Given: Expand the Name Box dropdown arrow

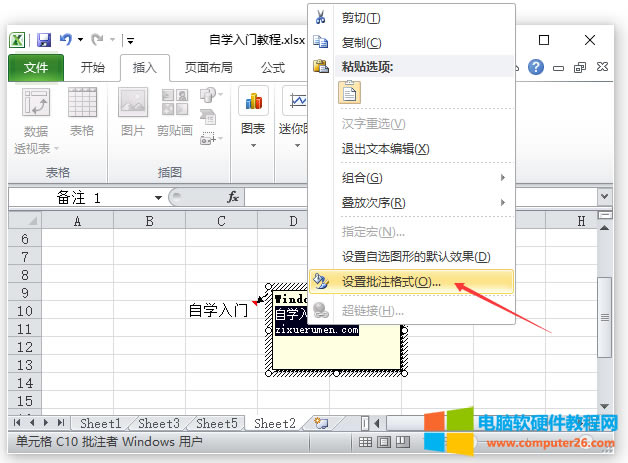Looking at the screenshot, I should 159,197.
